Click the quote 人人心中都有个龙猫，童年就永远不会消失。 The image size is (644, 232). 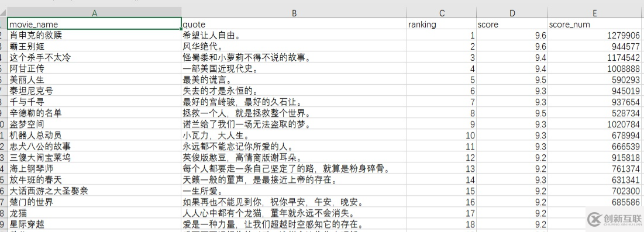tap(294, 213)
